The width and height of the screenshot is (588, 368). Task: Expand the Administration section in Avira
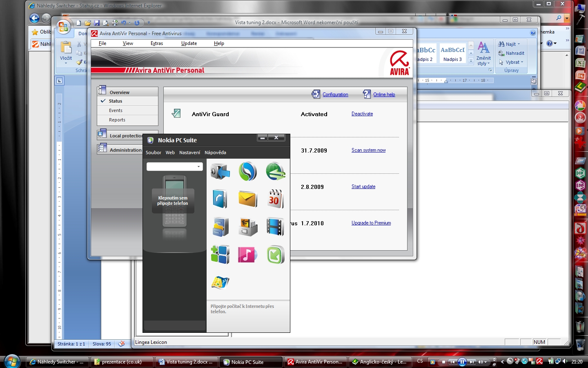click(x=120, y=149)
